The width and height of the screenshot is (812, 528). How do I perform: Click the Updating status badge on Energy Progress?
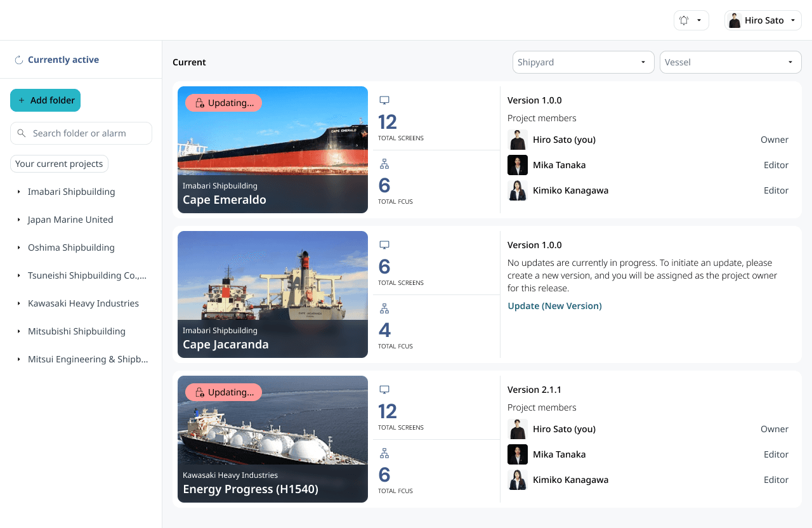coord(223,392)
